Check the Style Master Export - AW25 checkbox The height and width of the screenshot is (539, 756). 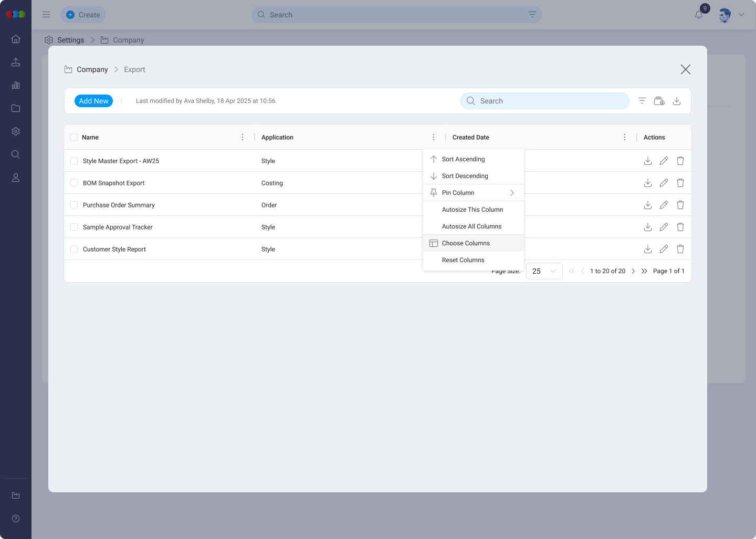[x=74, y=161]
